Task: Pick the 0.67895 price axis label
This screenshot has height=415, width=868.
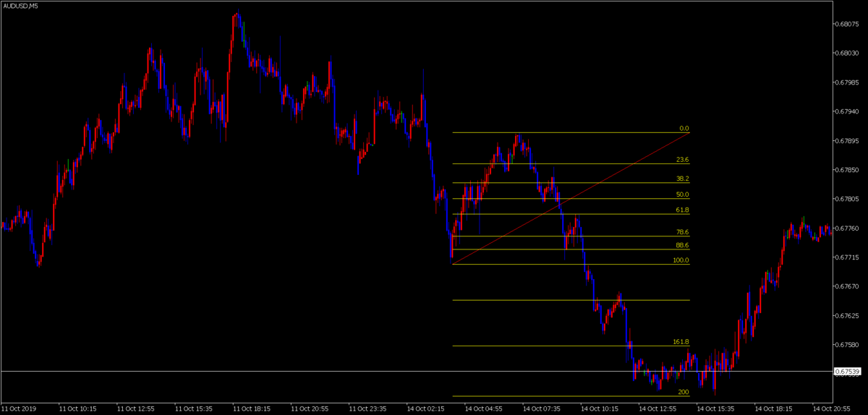Action: tap(847, 140)
